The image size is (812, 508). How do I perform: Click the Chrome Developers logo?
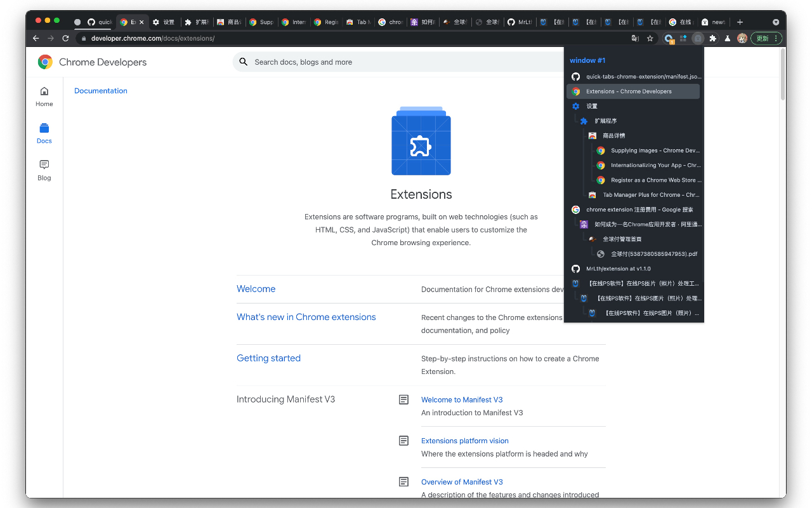[92, 62]
